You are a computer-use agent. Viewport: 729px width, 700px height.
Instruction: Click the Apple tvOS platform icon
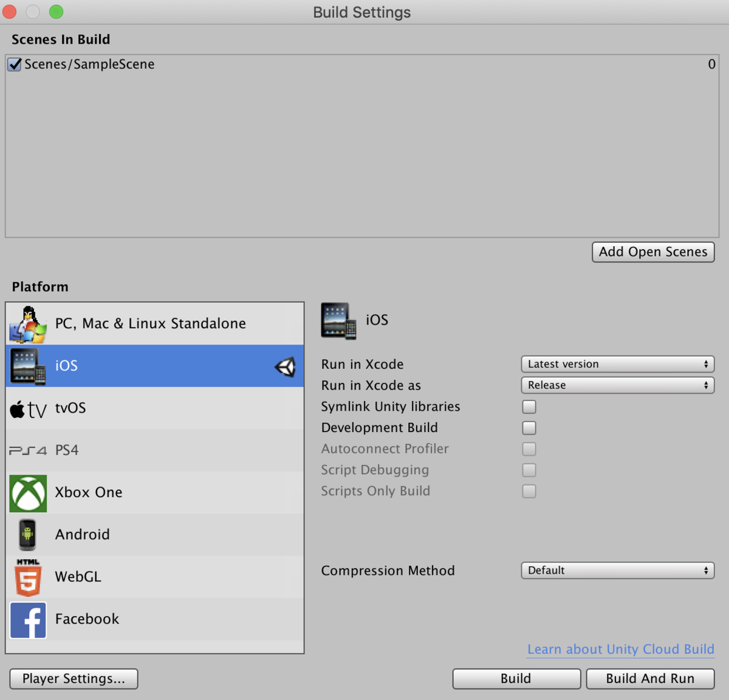click(28, 410)
